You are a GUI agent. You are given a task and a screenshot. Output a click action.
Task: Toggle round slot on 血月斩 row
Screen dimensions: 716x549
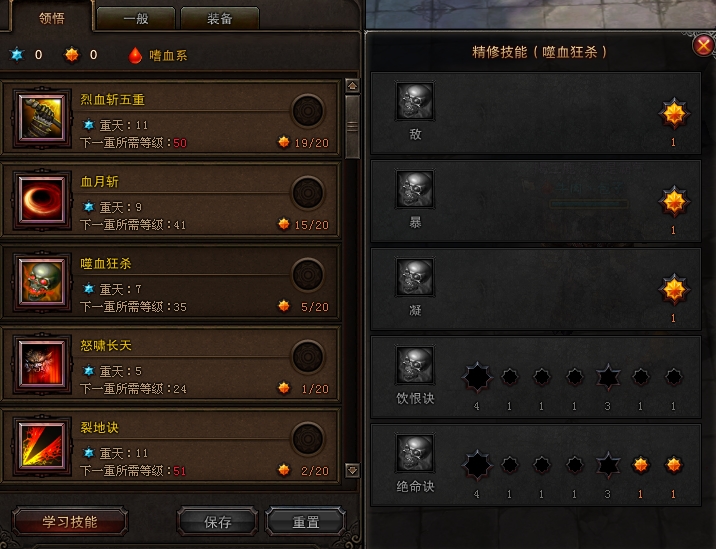point(308,193)
